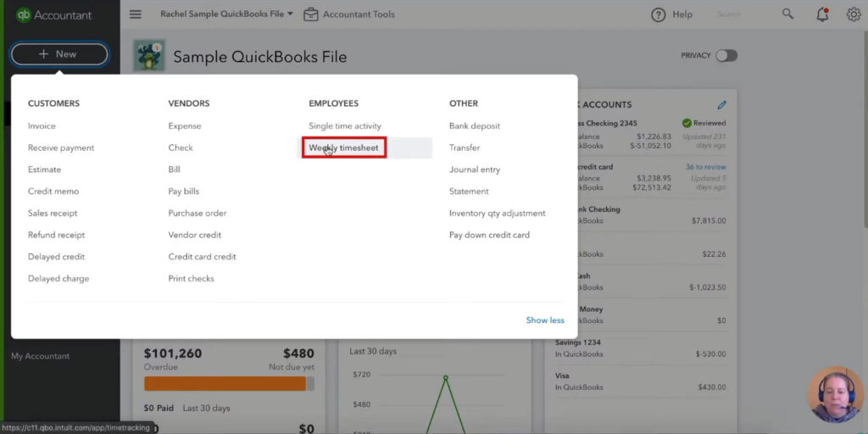Open the Help question mark icon

(x=658, y=14)
